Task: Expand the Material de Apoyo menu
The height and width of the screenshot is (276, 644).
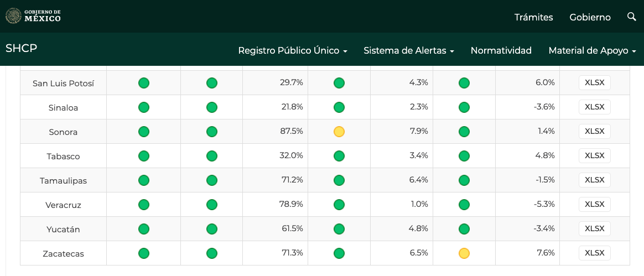Action: click(592, 50)
